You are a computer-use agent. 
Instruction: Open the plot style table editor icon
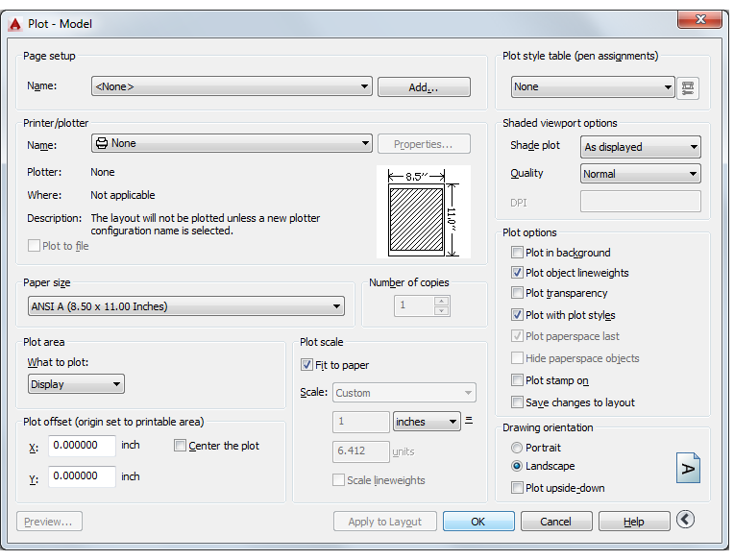coord(688,88)
